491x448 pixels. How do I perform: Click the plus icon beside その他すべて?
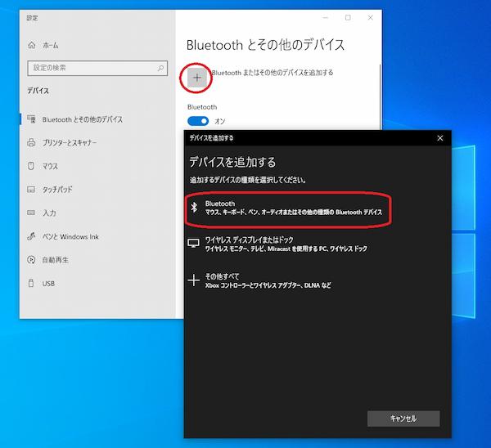point(193,280)
